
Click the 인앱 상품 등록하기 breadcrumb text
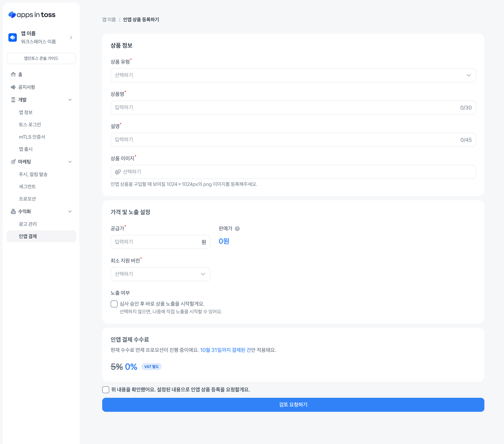pyautogui.click(x=141, y=20)
